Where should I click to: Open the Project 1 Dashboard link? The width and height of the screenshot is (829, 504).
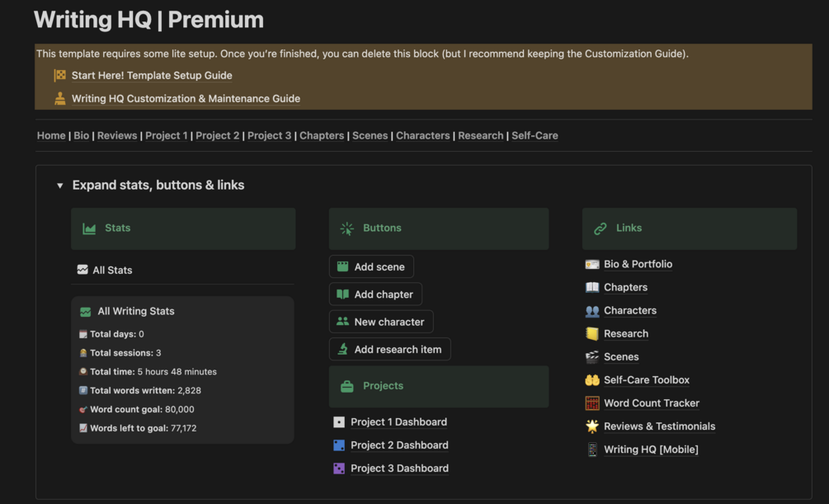398,422
